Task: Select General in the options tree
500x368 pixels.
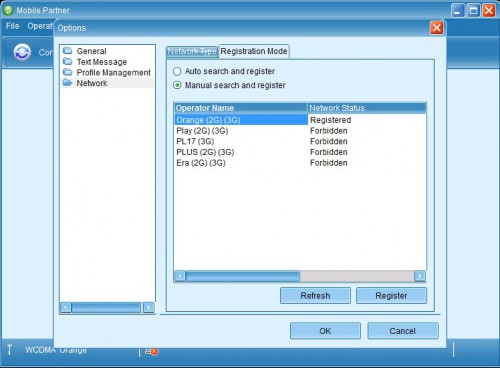Action: (92, 51)
